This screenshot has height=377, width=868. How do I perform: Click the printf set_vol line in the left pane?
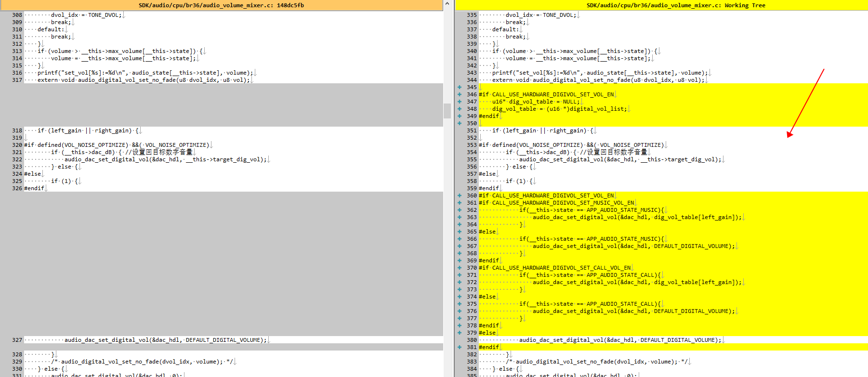click(x=145, y=73)
